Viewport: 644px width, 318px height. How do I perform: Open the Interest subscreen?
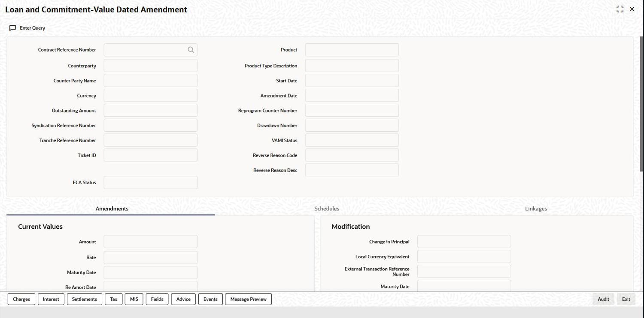(51, 299)
